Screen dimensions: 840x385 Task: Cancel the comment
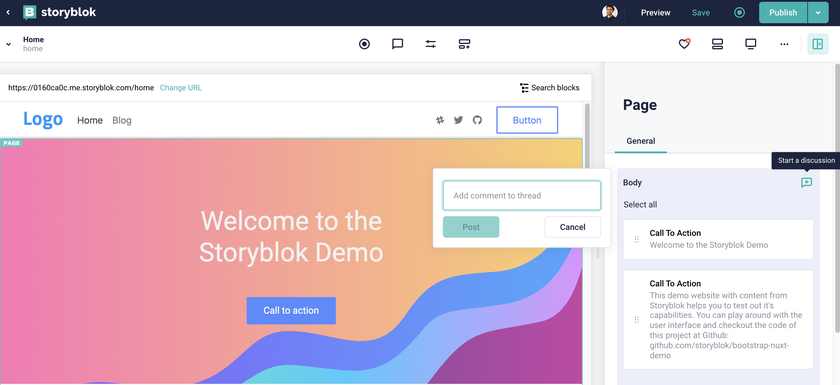pos(572,227)
